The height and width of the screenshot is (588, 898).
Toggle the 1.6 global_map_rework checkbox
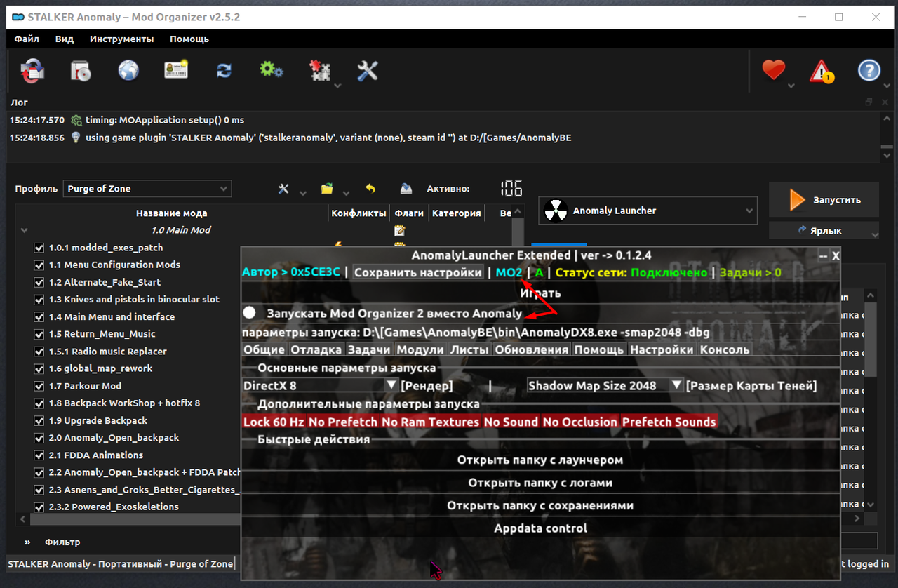point(39,368)
